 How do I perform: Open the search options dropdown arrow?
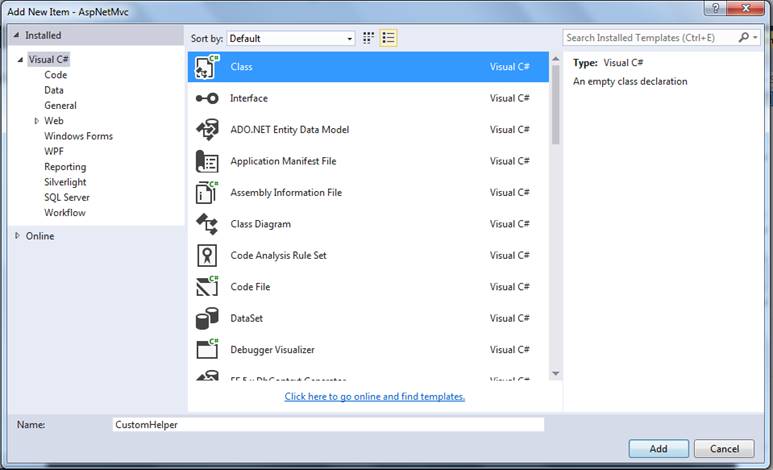tap(755, 37)
